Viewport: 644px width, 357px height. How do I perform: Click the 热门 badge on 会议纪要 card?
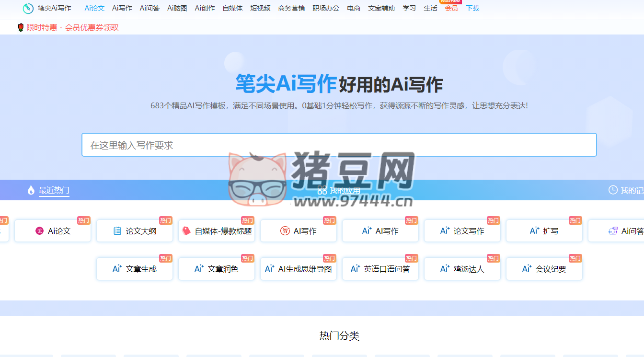[575, 258]
